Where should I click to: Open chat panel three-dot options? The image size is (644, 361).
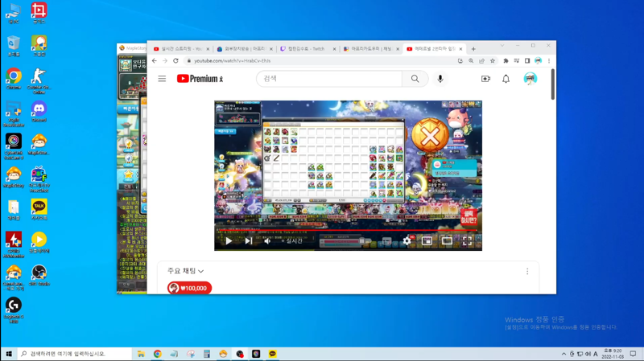click(527, 272)
